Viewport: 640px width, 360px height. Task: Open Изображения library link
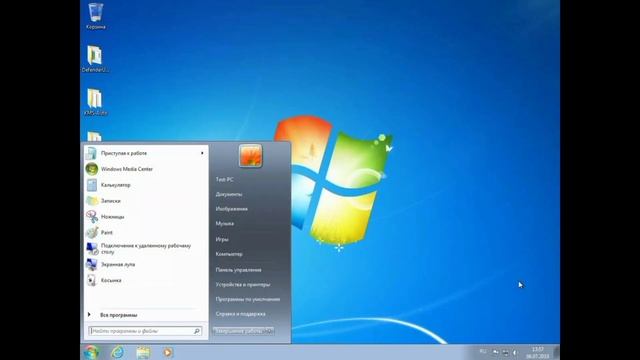pyautogui.click(x=231, y=209)
